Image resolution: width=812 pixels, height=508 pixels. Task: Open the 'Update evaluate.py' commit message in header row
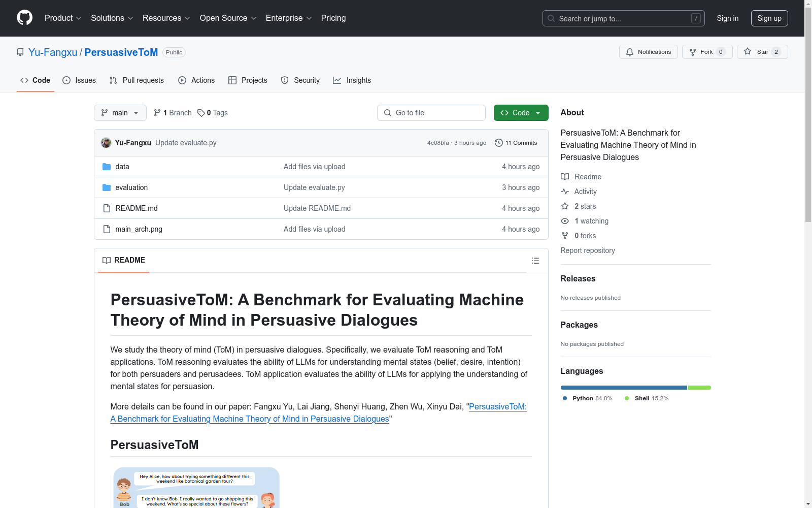186,143
